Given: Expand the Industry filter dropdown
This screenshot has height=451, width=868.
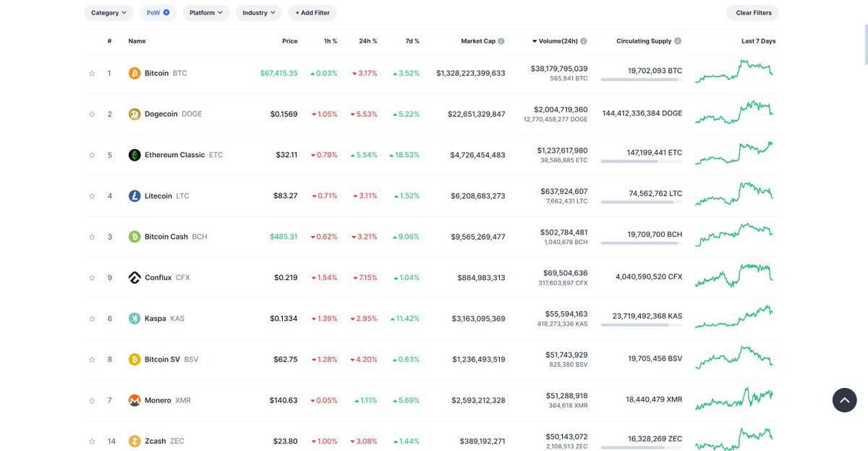Looking at the screenshot, I should (258, 12).
